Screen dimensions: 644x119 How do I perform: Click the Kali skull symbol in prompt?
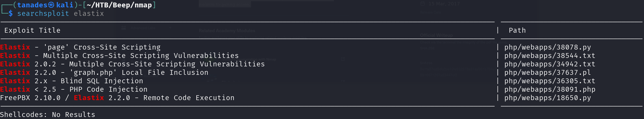(x=51, y=5)
